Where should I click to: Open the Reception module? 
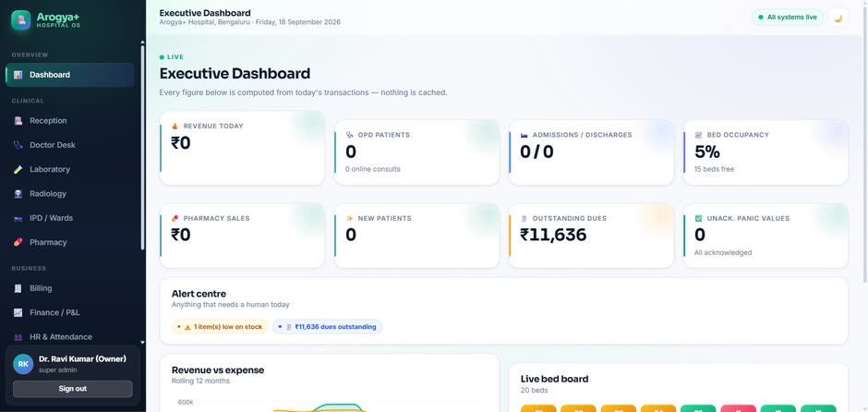tap(70, 121)
